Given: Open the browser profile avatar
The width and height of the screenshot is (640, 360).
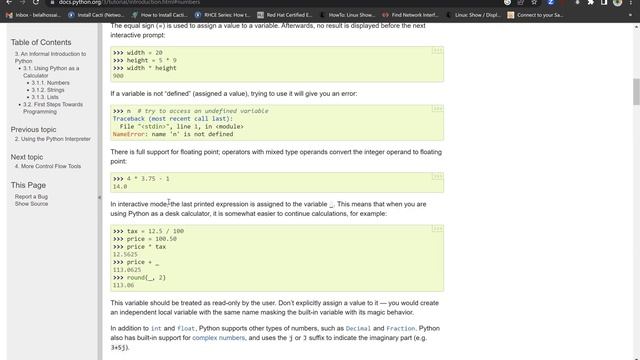Looking at the screenshot, I should point(618,2).
